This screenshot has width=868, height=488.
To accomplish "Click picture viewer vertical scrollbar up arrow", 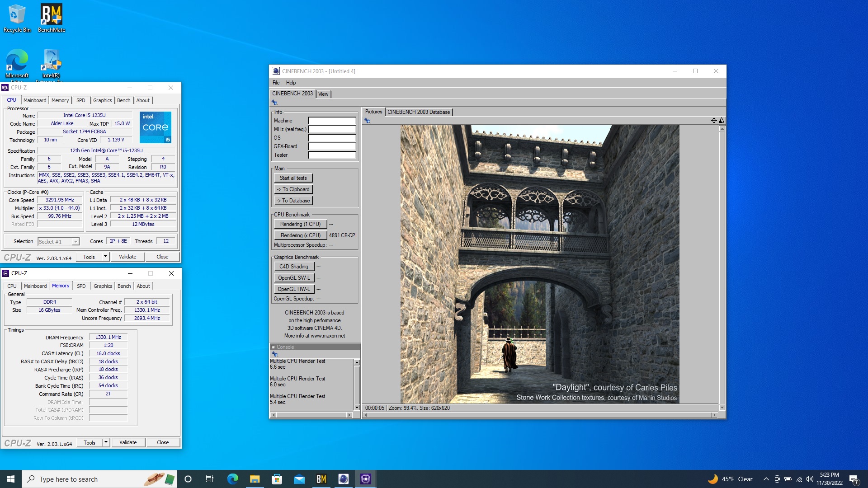I will pyautogui.click(x=722, y=129).
